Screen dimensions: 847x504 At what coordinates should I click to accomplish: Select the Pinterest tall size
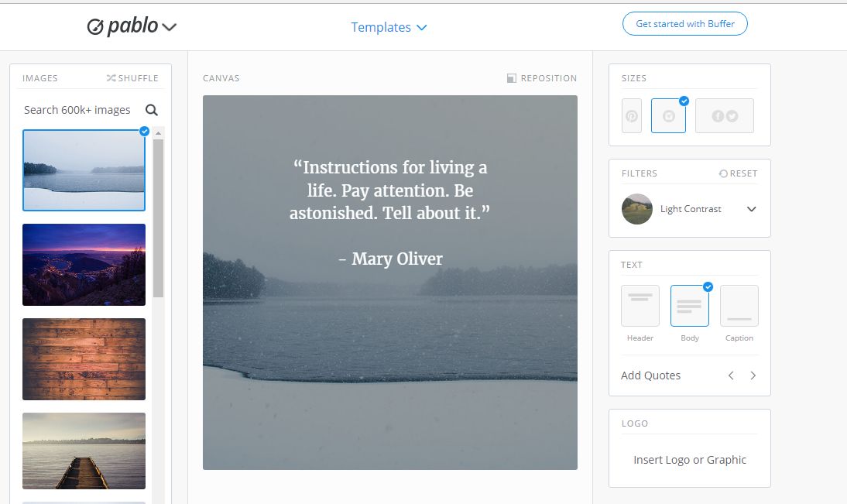[x=632, y=116]
